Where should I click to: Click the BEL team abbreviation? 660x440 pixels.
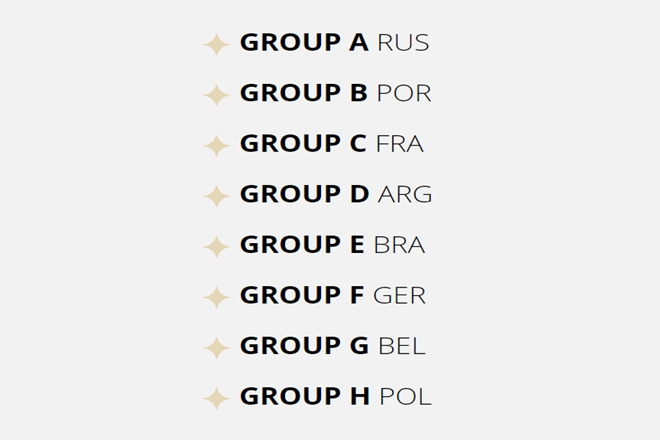pyautogui.click(x=402, y=346)
